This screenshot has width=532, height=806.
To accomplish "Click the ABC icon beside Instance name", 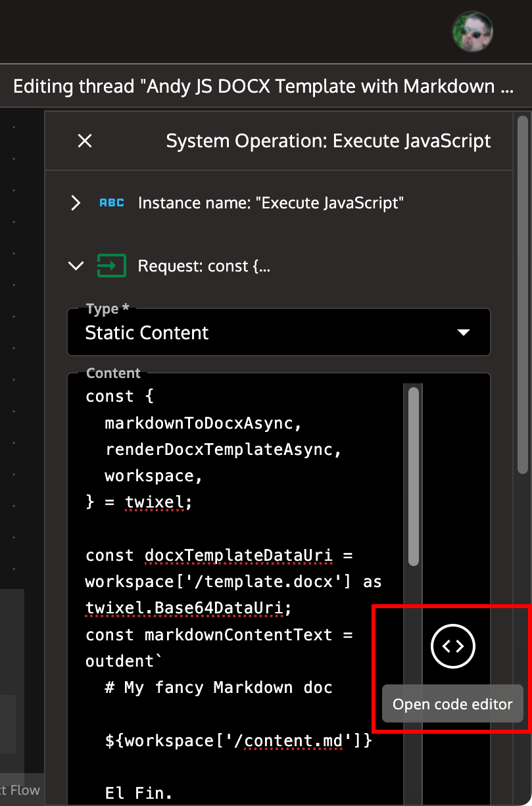I will [x=111, y=202].
